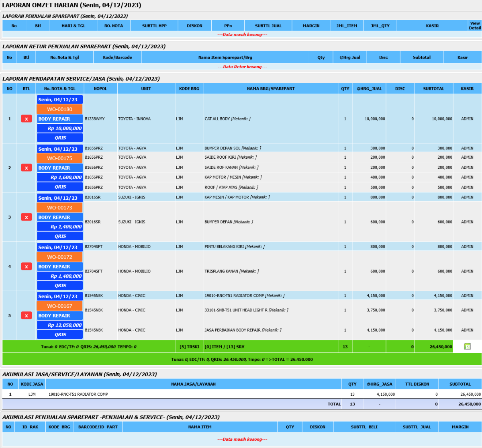Open work order WO-00175
The height and width of the screenshot is (448, 482).
click(x=59, y=158)
